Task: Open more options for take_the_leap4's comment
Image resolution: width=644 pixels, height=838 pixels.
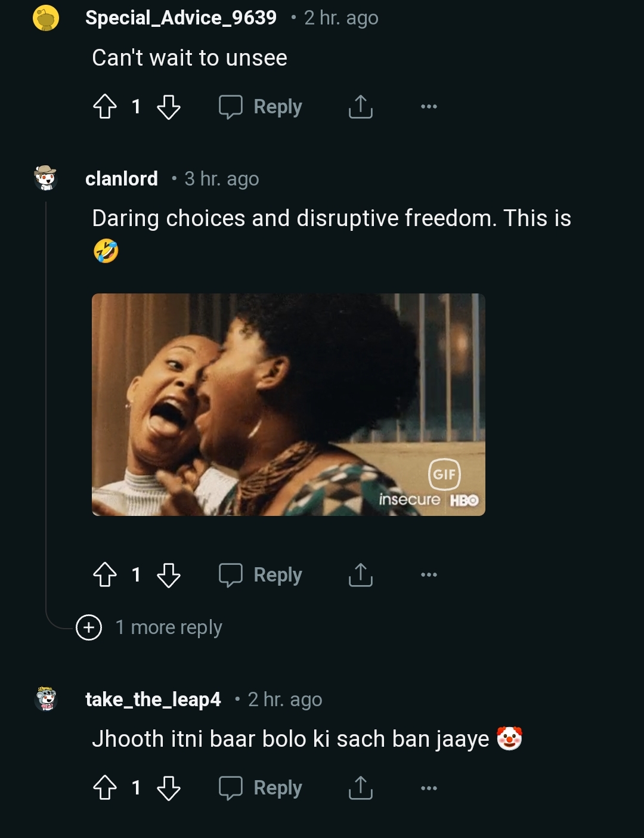Action: click(x=429, y=788)
